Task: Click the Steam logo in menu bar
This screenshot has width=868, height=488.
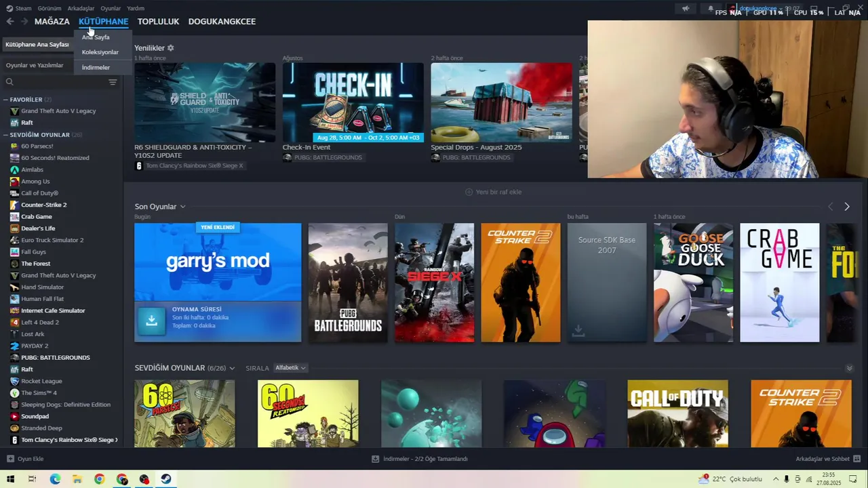Action: 9,8
